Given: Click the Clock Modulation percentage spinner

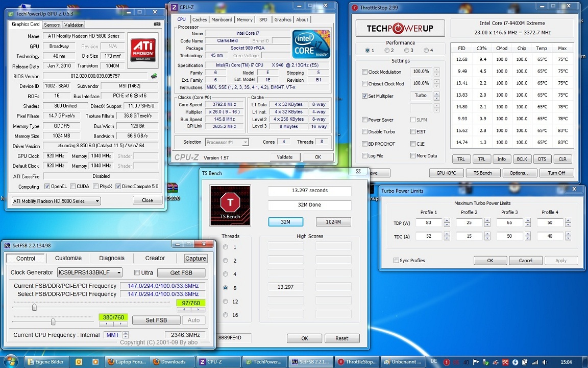Looking at the screenshot, I should 436,72.
